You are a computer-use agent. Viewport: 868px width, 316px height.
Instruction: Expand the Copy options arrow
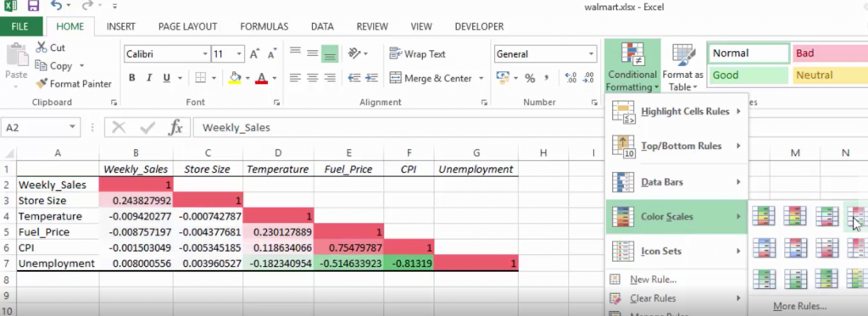tap(82, 66)
